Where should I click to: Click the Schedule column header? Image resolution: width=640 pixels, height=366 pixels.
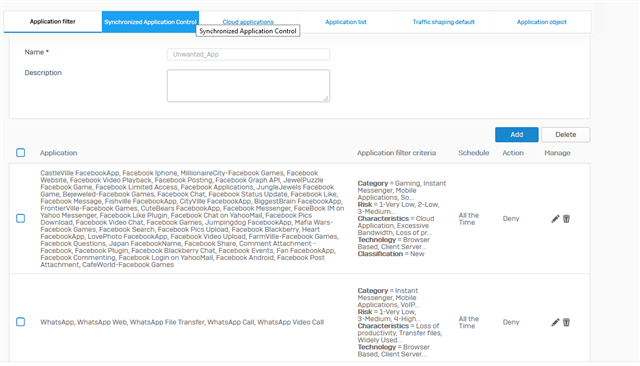tap(473, 153)
